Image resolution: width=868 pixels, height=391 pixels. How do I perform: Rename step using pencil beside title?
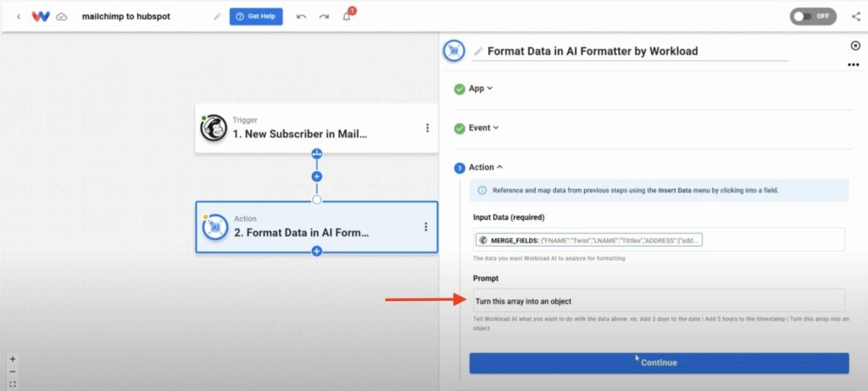click(x=478, y=52)
